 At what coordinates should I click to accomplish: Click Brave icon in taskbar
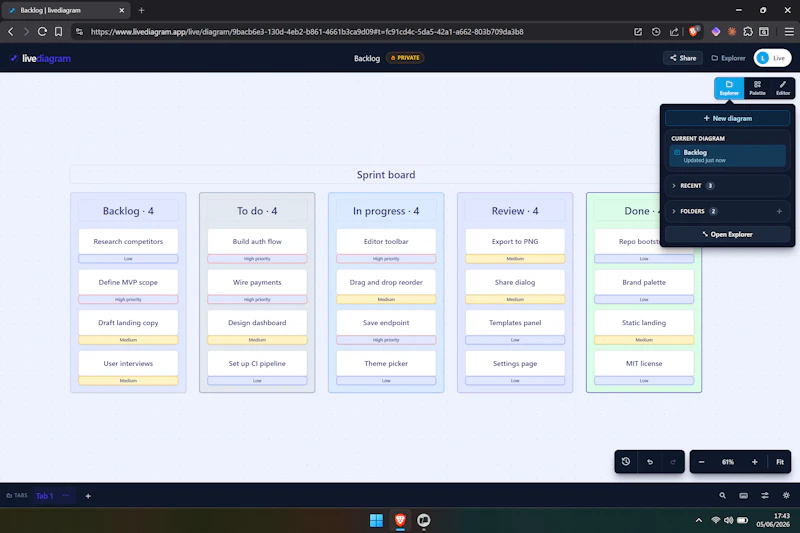400,520
